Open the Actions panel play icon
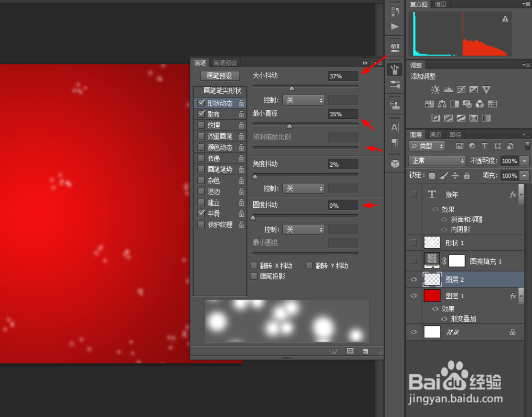The image size is (532, 417). tap(395, 27)
